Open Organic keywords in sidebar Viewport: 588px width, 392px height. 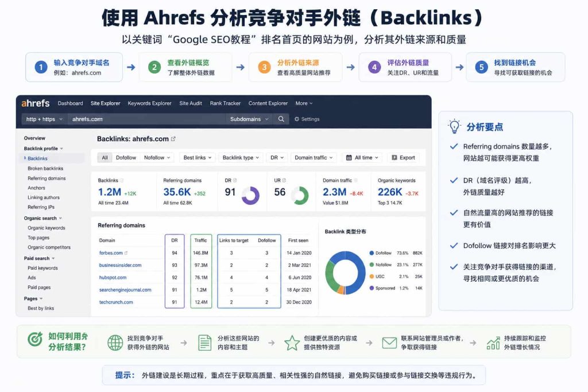(x=47, y=228)
